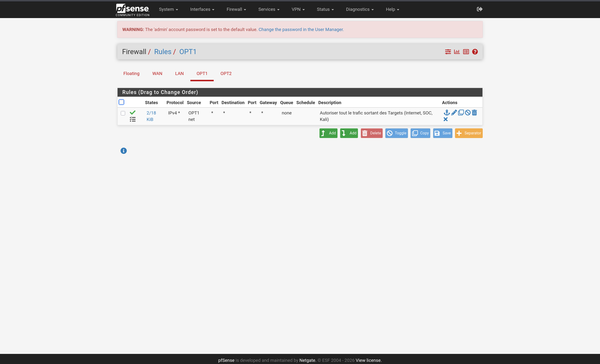Click the Save button
Screen dimensions: 600x364
click(x=443, y=133)
